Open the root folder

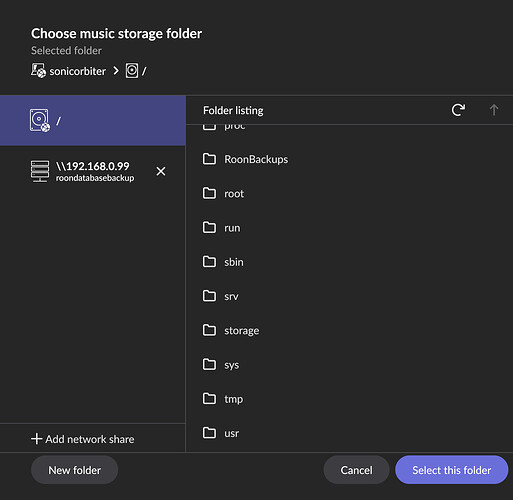(x=349, y=193)
